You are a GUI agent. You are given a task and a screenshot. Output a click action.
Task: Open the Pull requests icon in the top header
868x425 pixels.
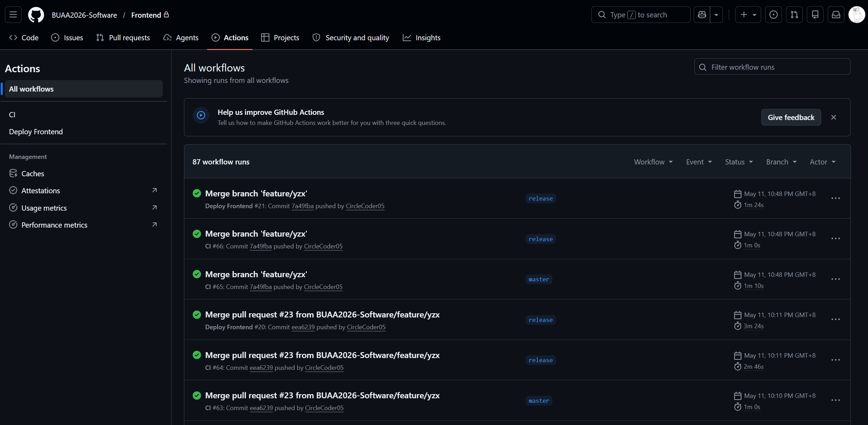coord(794,15)
